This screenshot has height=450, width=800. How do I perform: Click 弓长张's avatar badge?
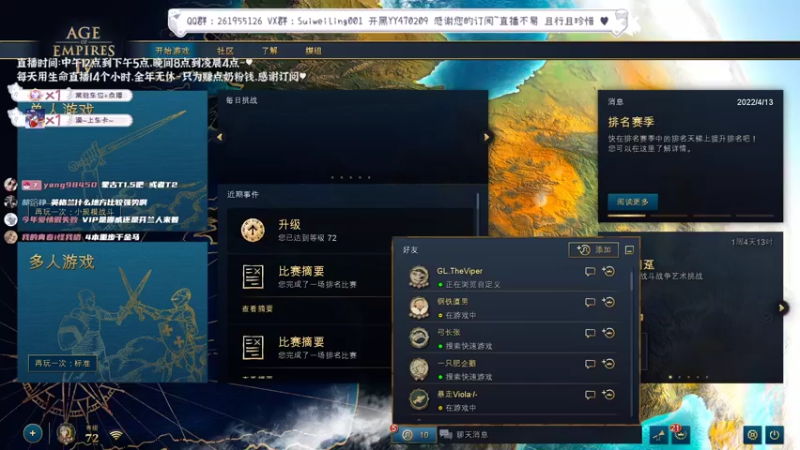419,338
